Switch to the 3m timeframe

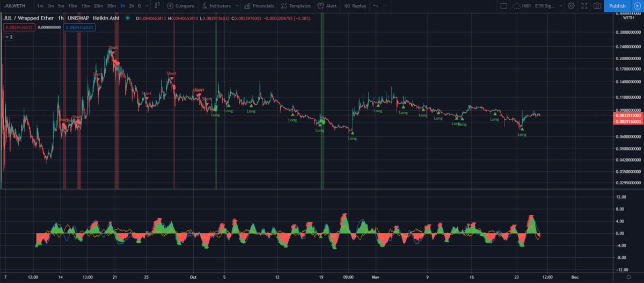[x=50, y=6]
